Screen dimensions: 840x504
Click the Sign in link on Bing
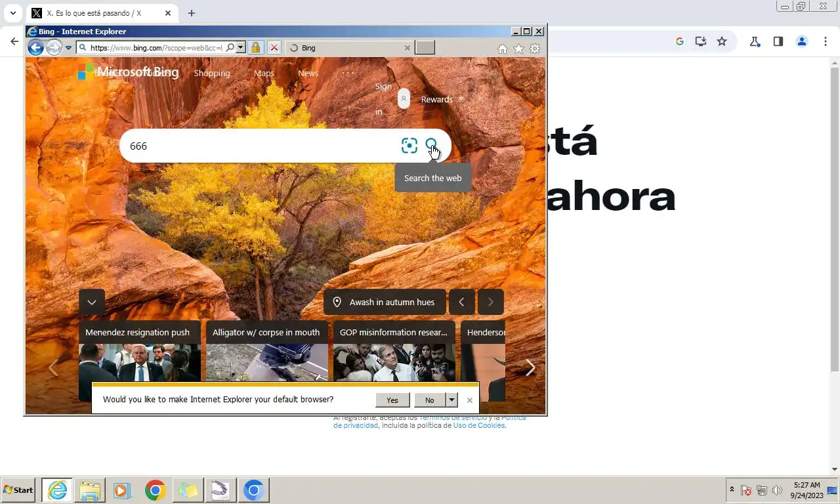click(x=383, y=99)
